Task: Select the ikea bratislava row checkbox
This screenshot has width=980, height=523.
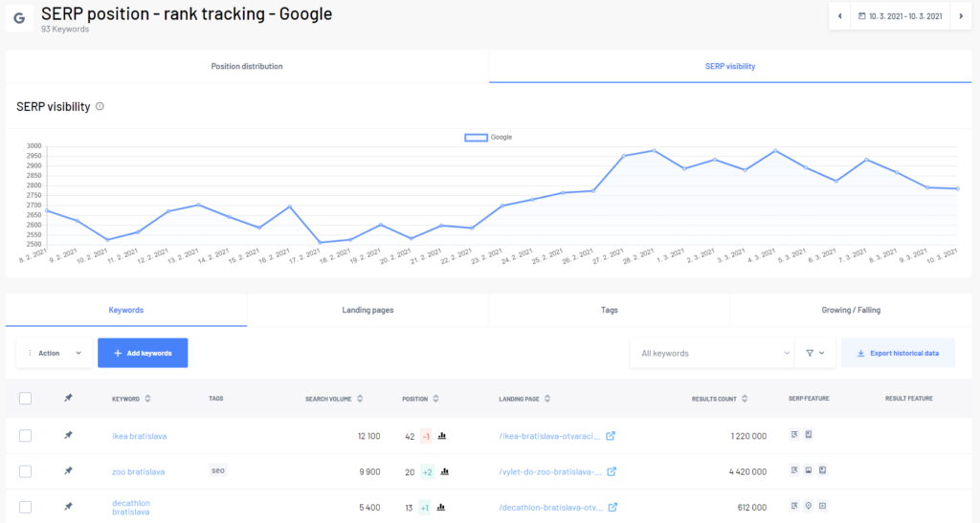Action: click(25, 436)
